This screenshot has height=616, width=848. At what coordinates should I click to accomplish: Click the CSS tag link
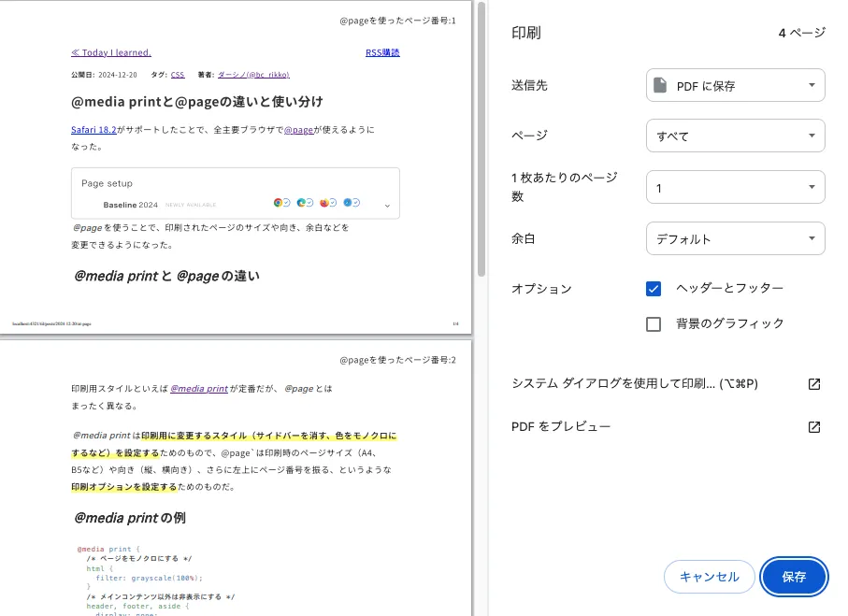click(x=178, y=75)
